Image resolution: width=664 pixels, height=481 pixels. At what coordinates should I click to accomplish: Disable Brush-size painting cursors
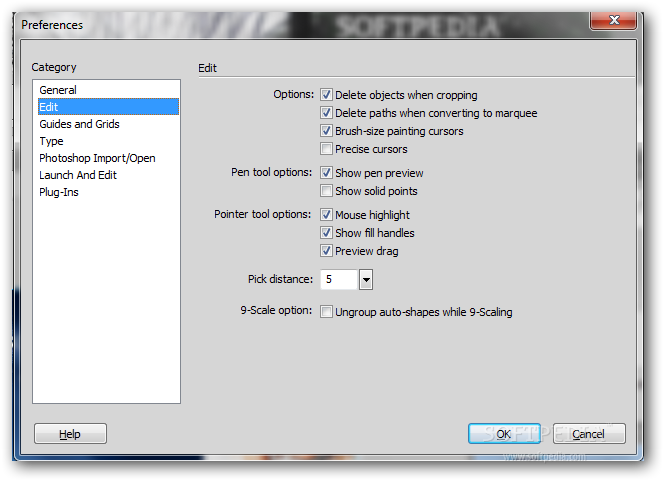[x=326, y=130]
